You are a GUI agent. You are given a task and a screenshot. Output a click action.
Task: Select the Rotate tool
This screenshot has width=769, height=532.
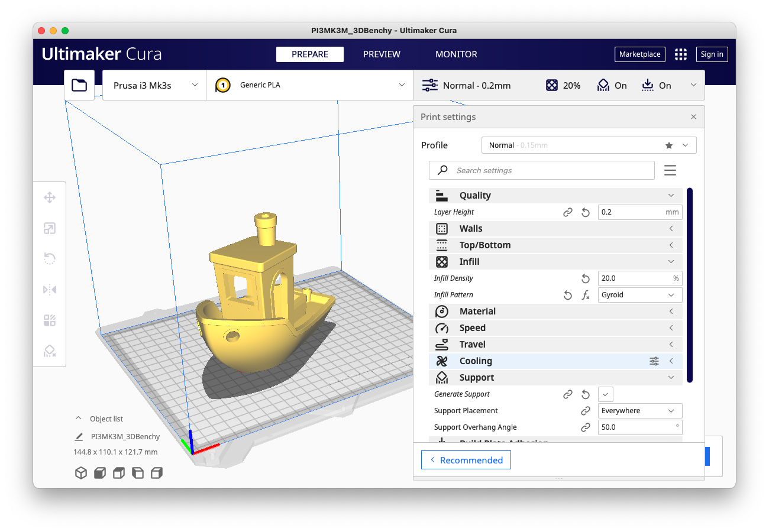point(50,259)
